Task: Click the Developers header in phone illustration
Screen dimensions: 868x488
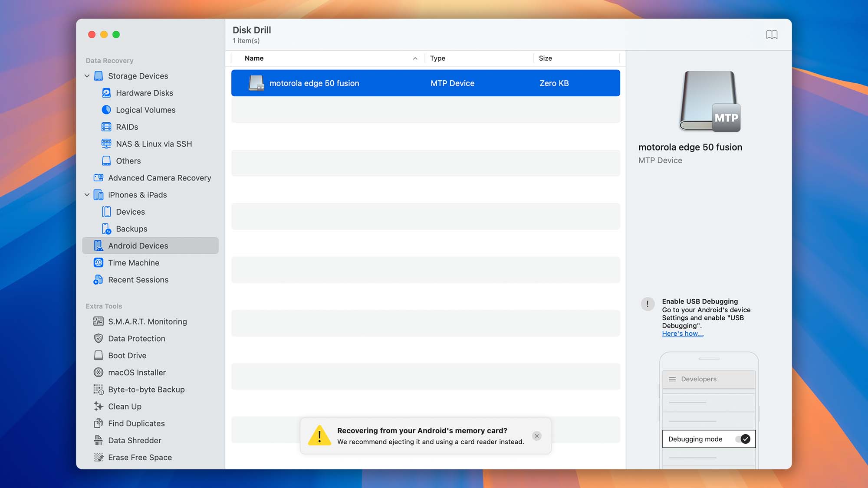Action: click(x=709, y=379)
